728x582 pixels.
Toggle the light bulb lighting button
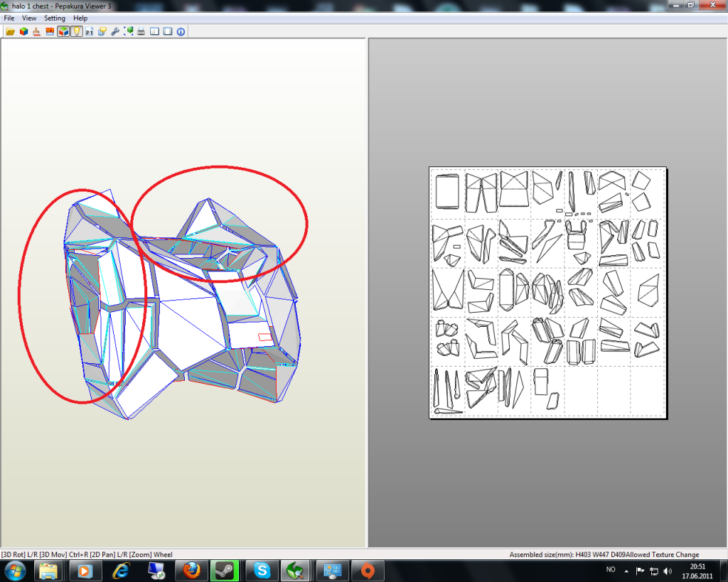76,31
